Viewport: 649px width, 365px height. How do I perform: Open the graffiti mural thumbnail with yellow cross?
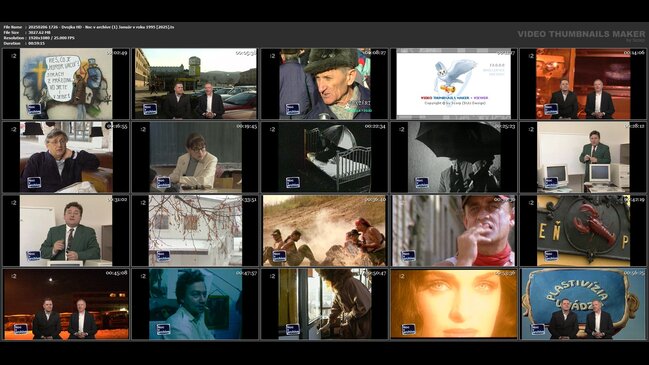point(66,84)
